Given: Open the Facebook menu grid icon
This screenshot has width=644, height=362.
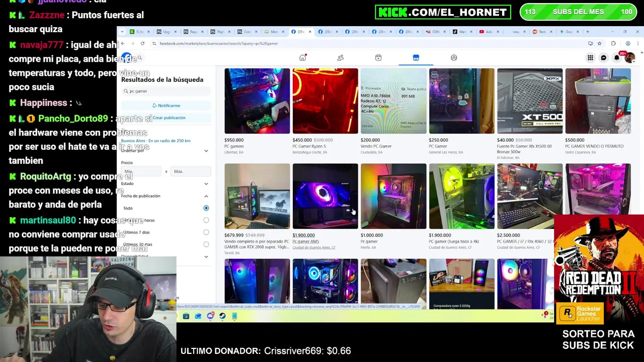Looking at the screenshot, I should (590, 58).
